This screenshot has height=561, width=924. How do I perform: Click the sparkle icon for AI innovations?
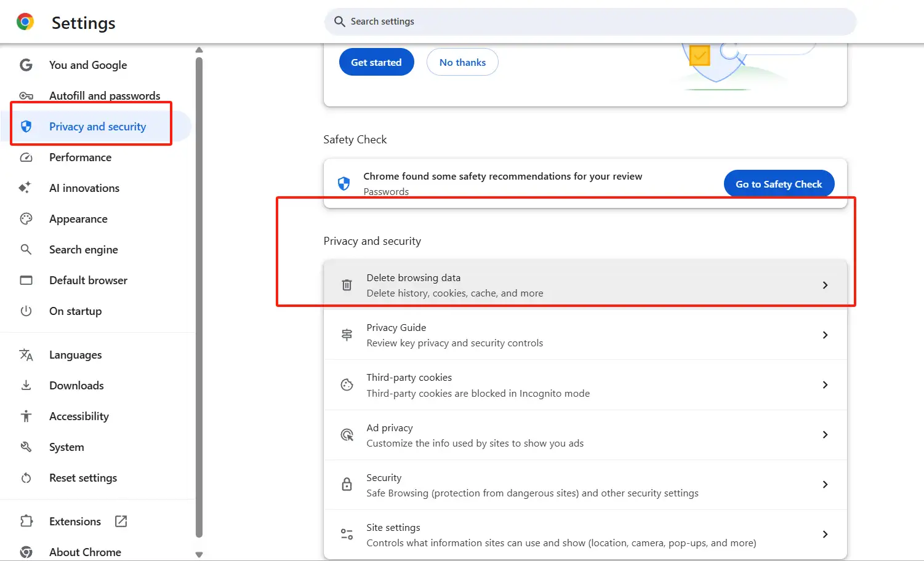(x=25, y=188)
